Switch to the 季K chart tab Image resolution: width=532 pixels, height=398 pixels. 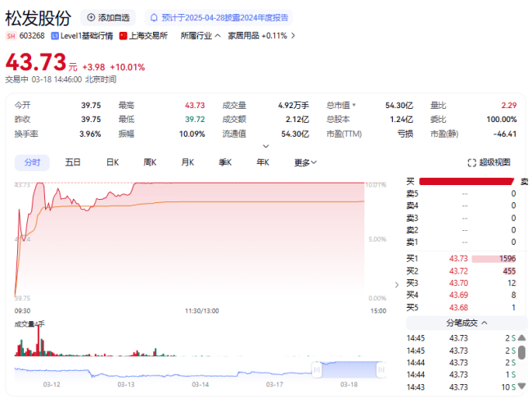click(225, 163)
